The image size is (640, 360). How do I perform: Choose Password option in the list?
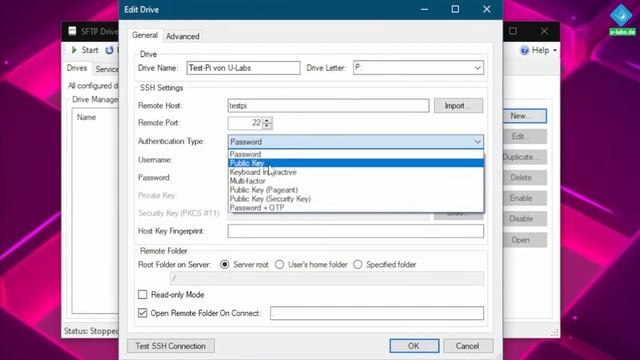point(356,154)
